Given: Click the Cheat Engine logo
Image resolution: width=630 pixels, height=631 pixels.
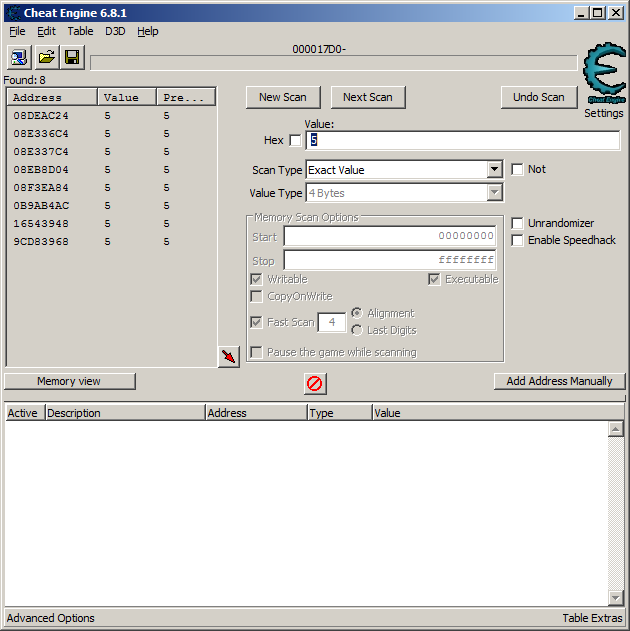Looking at the screenshot, I should 604,73.
